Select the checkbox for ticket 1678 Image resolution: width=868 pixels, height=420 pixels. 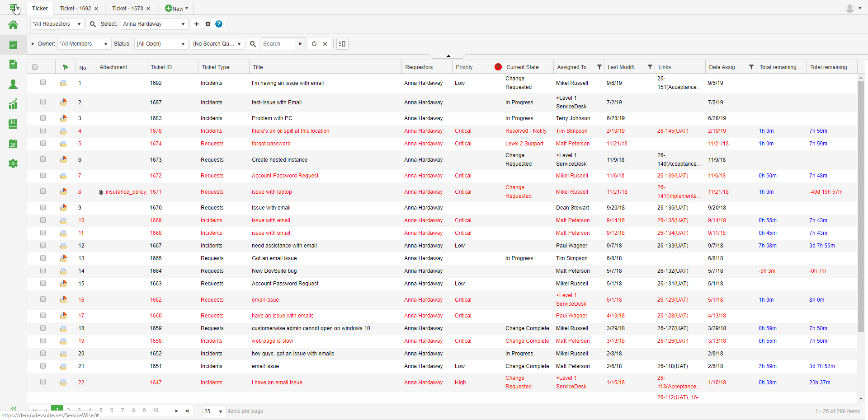coord(43,131)
